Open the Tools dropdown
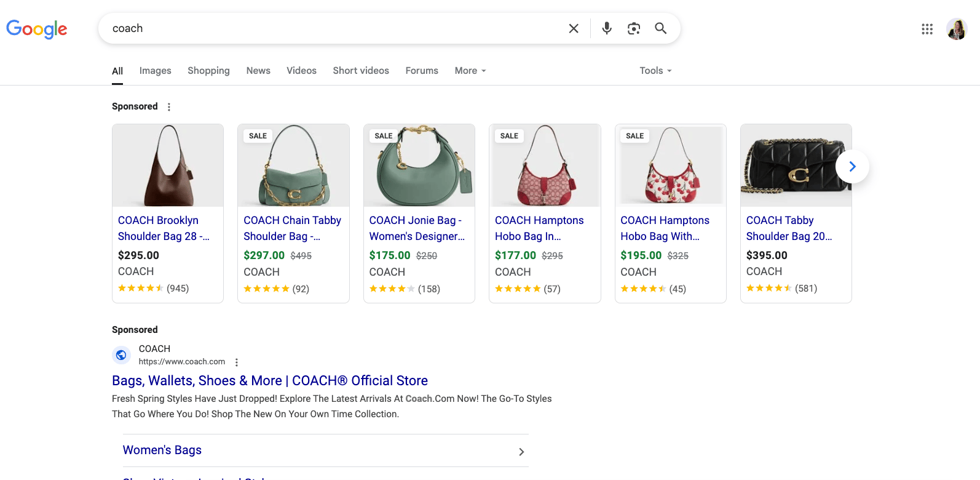Viewport: 980px width, 480px height. tap(655, 71)
